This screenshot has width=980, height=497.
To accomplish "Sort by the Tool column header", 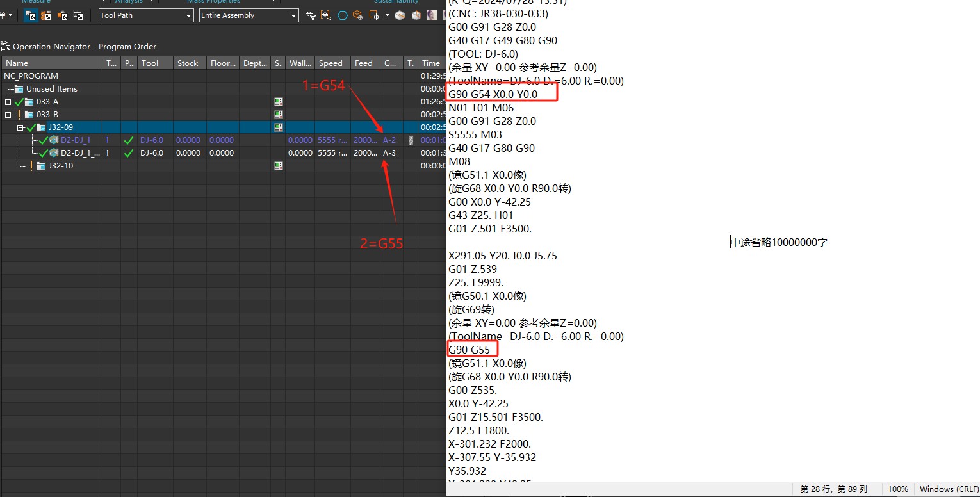I will (156, 63).
